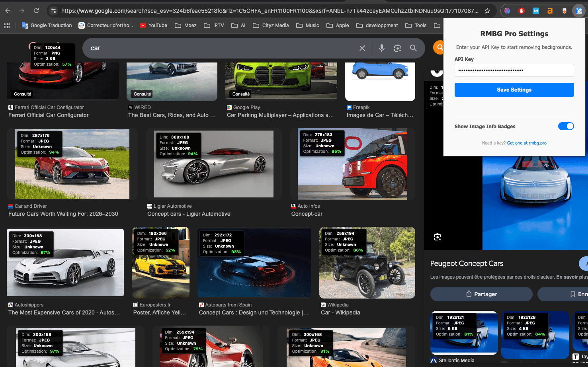Image resolution: width=588 pixels, height=367 pixels.
Task: Follow the Get one at rmbg.pro link
Action: [x=527, y=143]
